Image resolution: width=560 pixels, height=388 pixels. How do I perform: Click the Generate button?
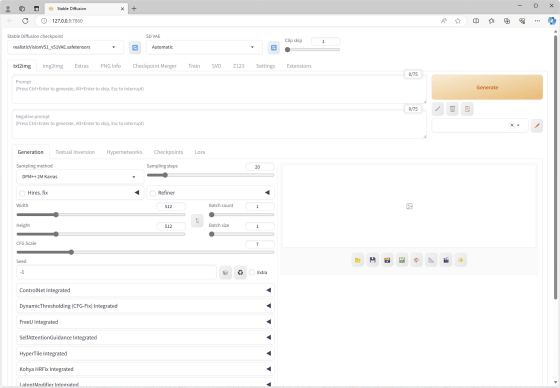point(487,87)
